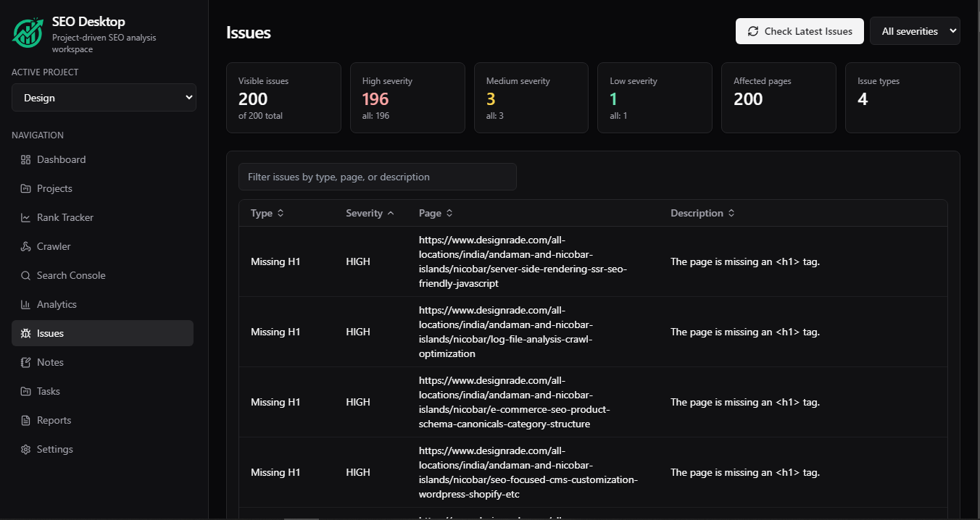Screen dimensions: 980x520
Task: Click the e-commerce-seo-product-schema page URL
Action: (515, 402)
